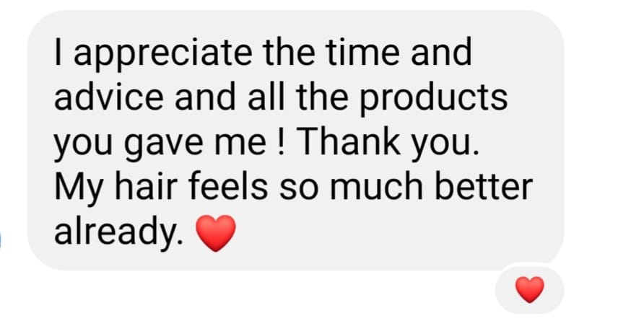
Task: Click the word "appreciate" in the message
Action: [162, 54]
